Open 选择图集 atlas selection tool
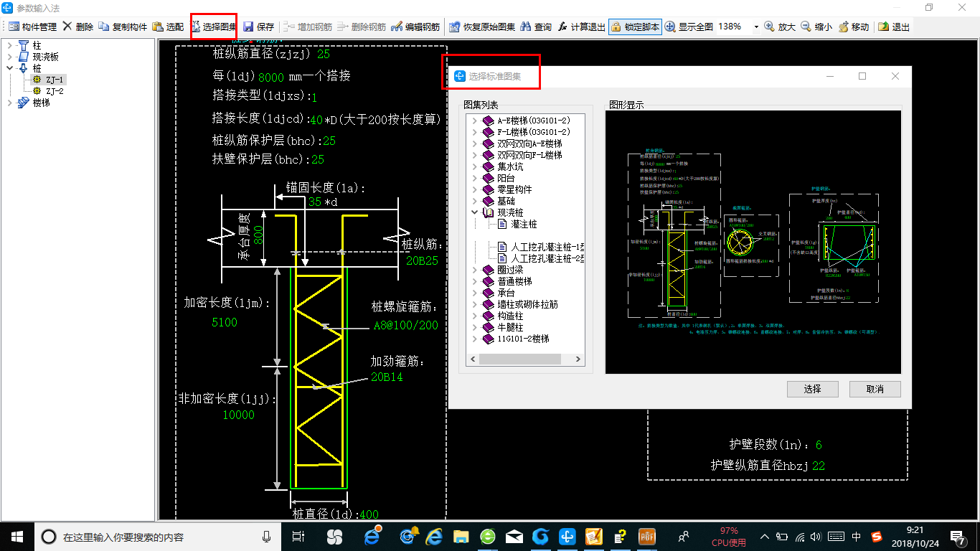Viewport: 980px width, 551px height. [214, 27]
